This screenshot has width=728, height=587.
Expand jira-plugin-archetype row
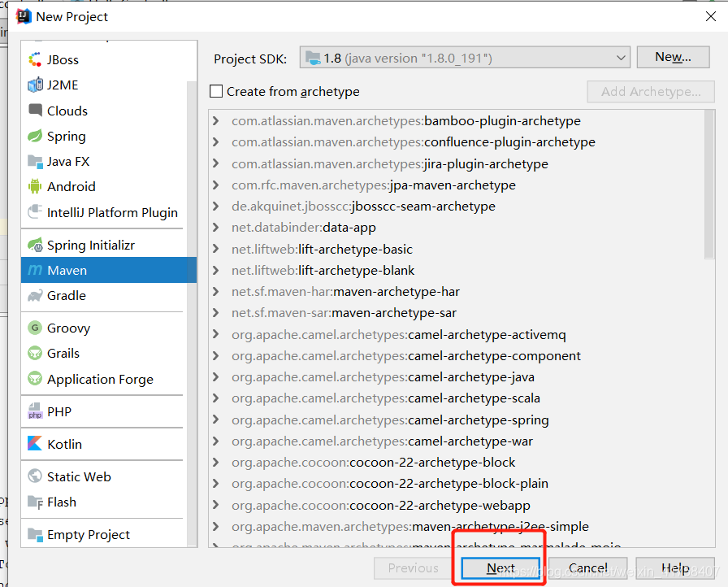click(x=215, y=163)
